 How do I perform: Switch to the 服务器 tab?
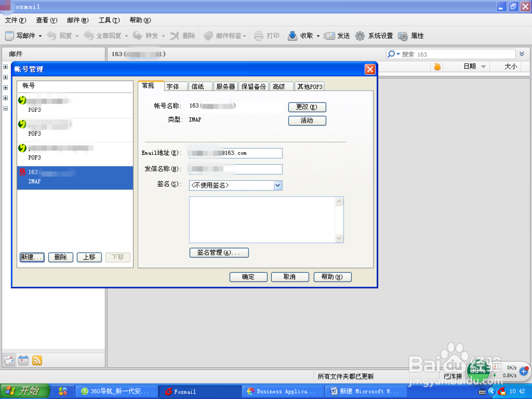[225, 86]
